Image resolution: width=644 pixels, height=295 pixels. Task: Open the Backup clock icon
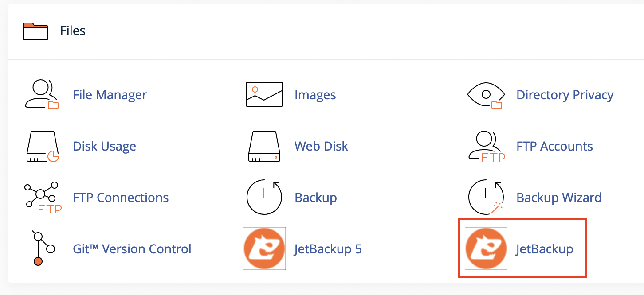264,198
